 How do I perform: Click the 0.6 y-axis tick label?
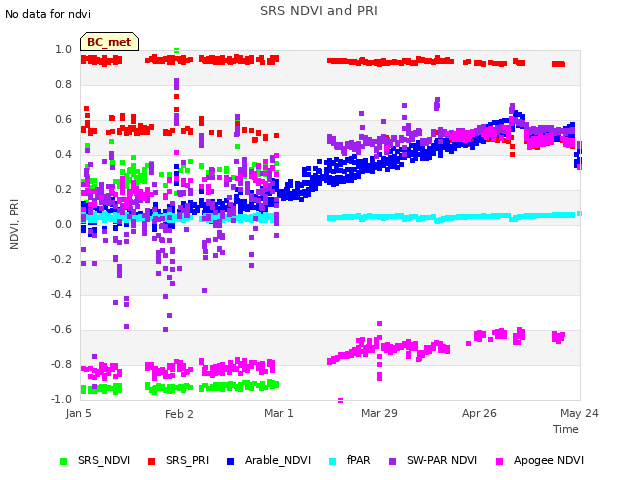coord(63,120)
